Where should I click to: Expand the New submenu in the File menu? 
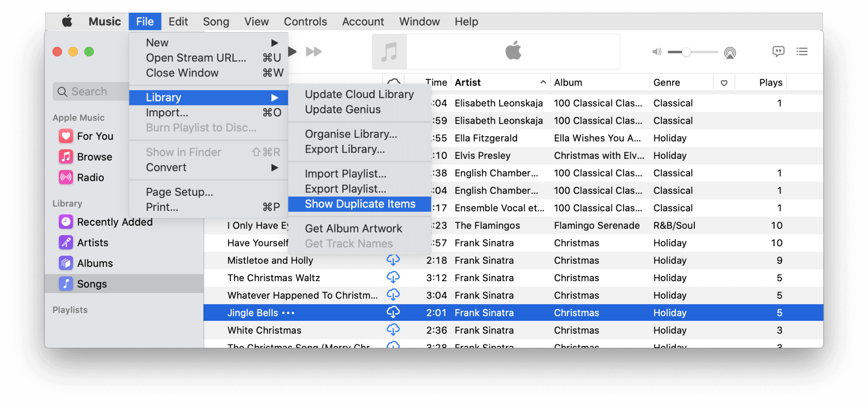pos(157,42)
